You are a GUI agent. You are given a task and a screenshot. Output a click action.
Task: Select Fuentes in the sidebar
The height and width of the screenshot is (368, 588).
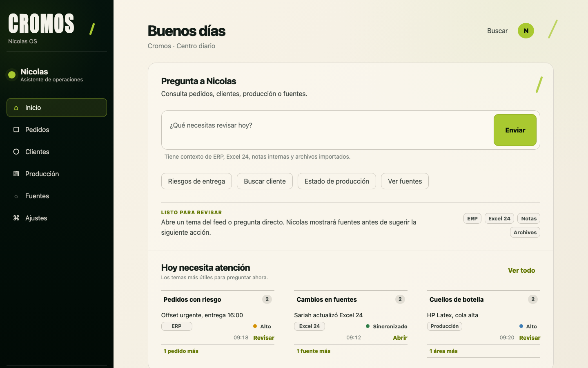[x=57, y=196]
